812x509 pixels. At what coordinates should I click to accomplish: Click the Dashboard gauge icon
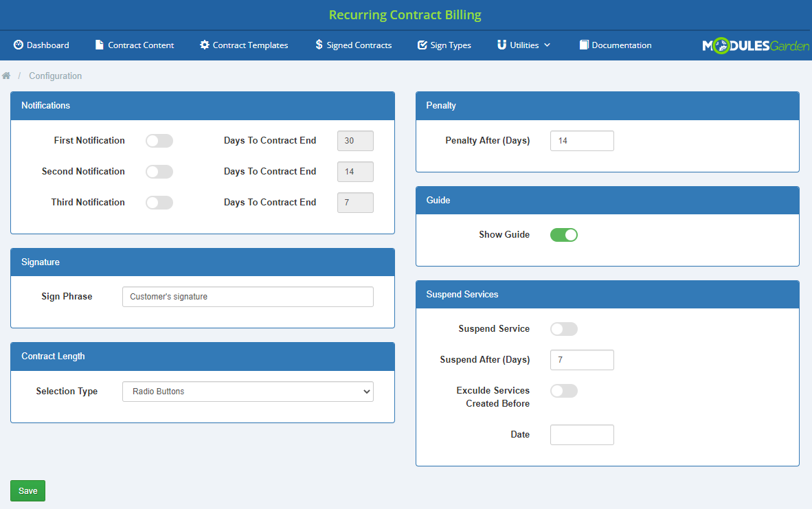click(x=18, y=45)
